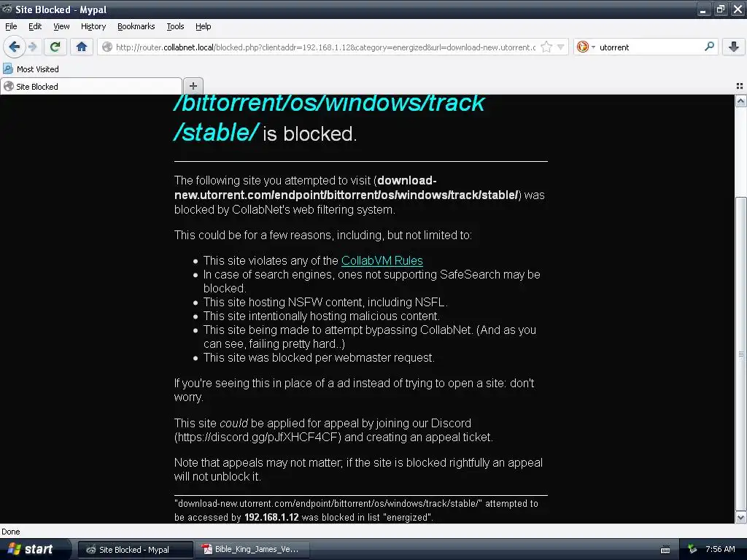Open the File menu
Image resolution: width=747 pixels, height=560 pixels.
pyautogui.click(x=11, y=26)
